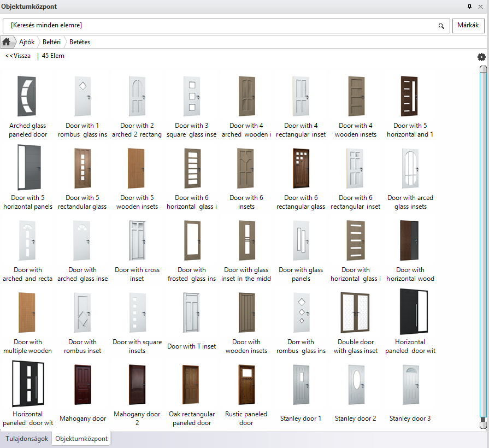Image resolution: width=489 pixels, height=448 pixels.
Task: Choose the Double door with glass inset
Action: pos(356,313)
